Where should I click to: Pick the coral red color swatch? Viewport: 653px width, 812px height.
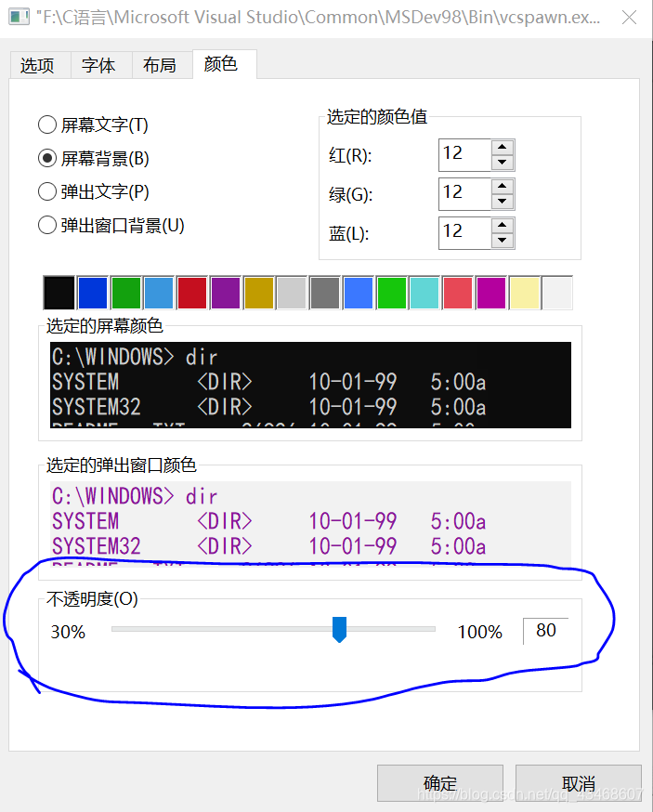[x=457, y=293]
